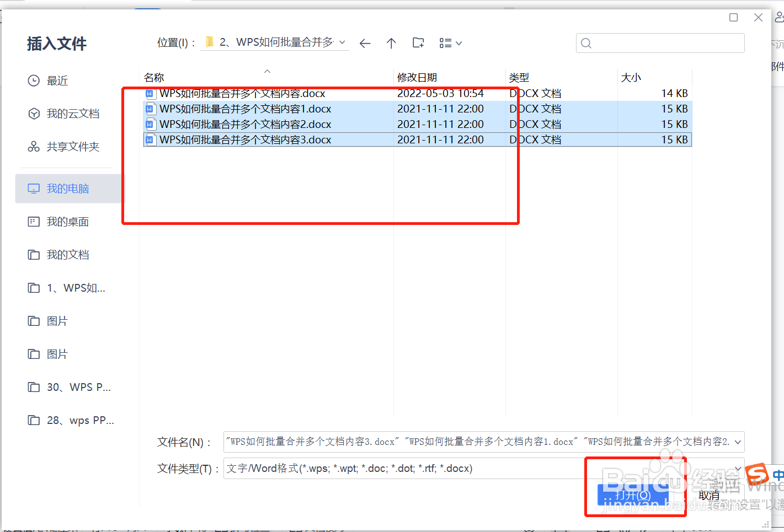Sort files by 类型 column

point(519,78)
